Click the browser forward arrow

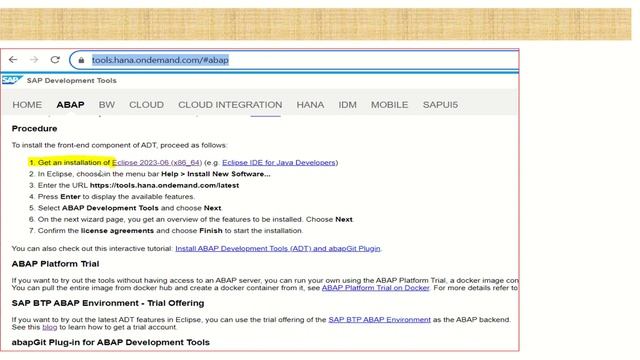(34, 60)
